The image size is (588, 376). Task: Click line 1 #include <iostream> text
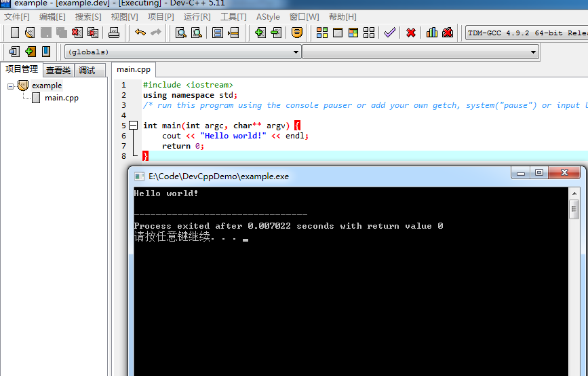point(188,85)
